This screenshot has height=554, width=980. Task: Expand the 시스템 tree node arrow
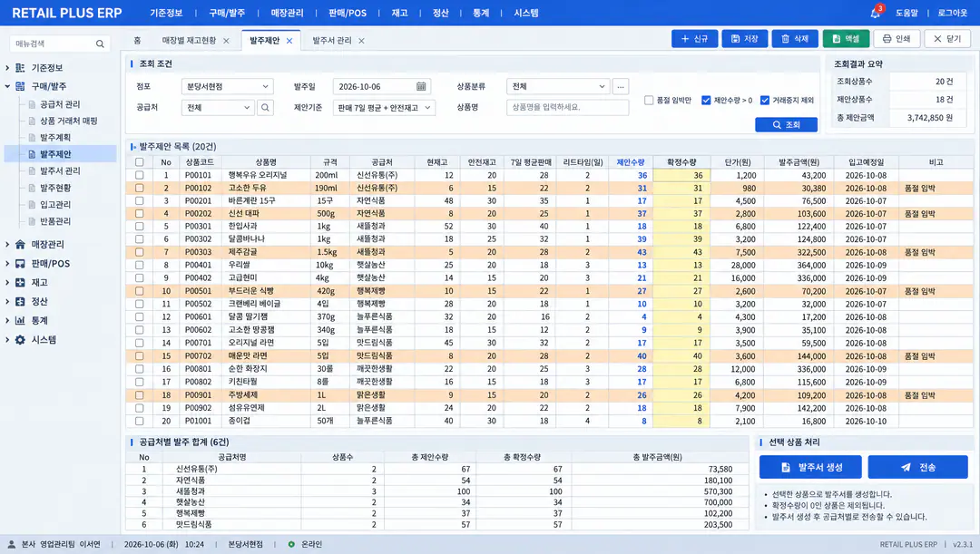click(x=7, y=340)
